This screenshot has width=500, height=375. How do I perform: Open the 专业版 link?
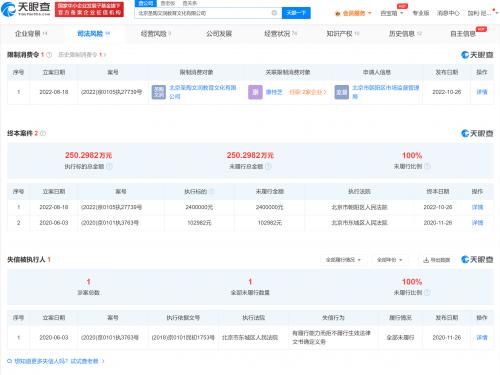pos(421,13)
